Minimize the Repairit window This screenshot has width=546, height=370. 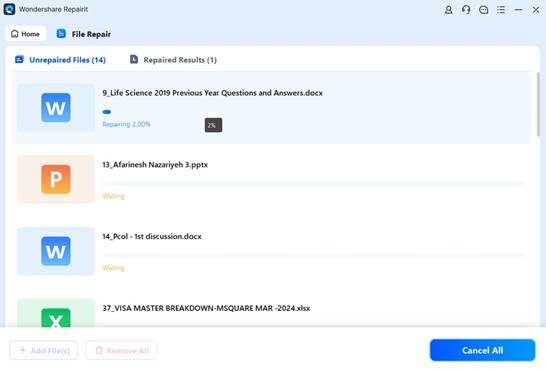pos(518,10)
